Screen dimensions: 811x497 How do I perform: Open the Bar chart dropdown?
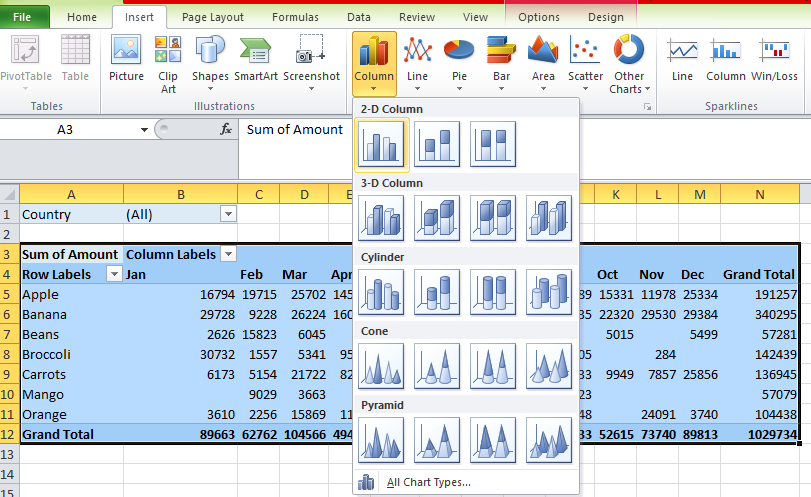(501, 64)
